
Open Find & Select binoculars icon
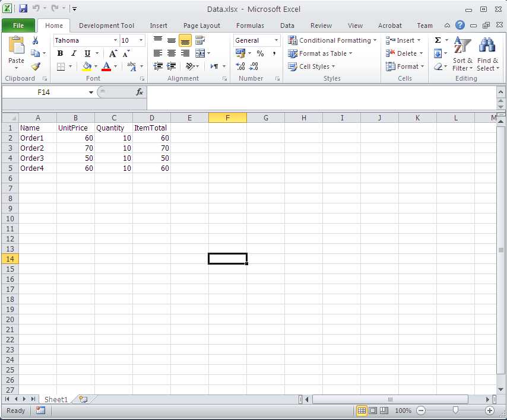point(487,45)
